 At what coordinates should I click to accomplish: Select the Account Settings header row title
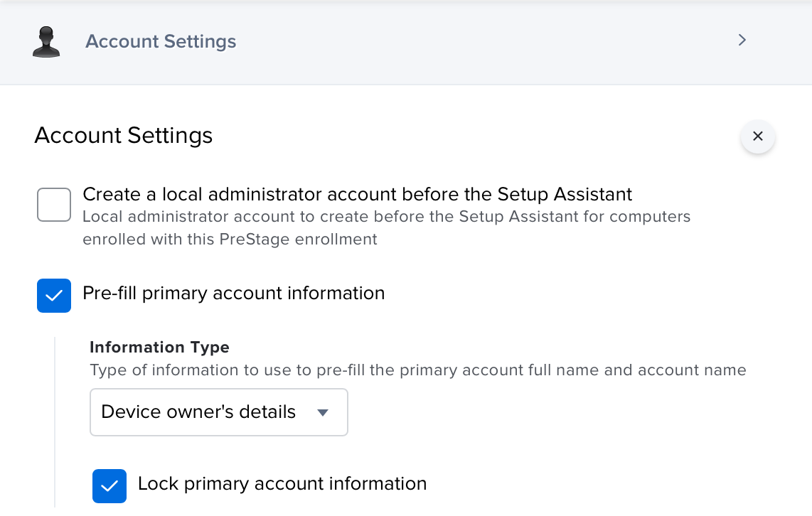coord(161,41)
